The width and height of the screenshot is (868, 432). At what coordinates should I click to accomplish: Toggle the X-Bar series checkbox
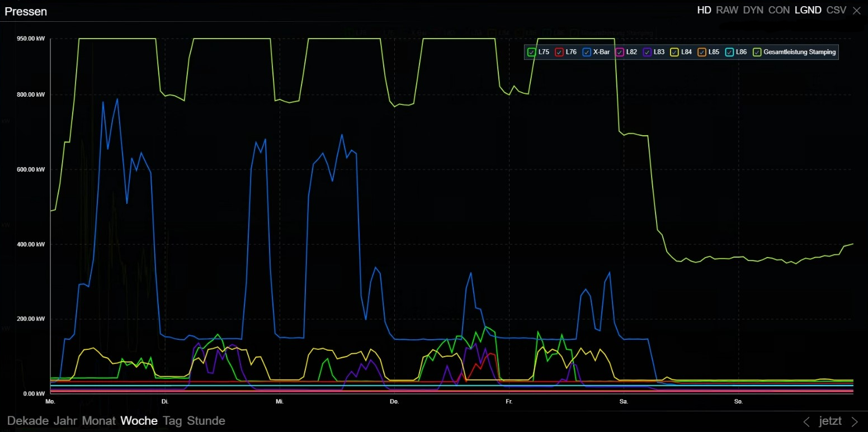point(587,52)
